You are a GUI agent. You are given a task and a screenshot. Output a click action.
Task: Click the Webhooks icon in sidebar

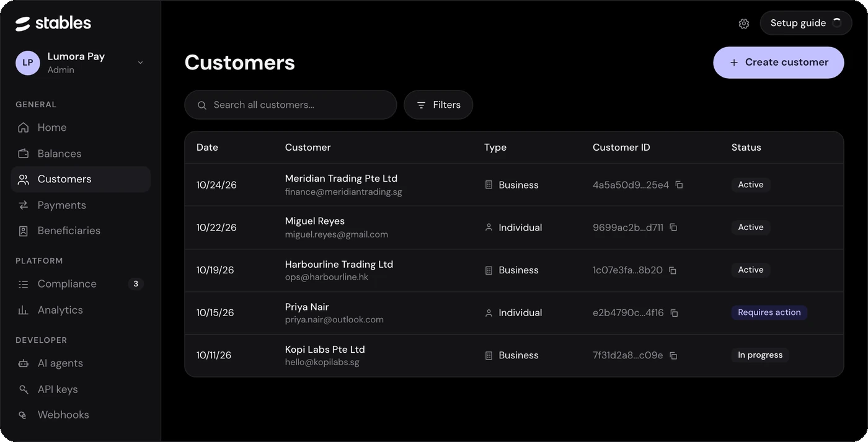coord(24,415)
